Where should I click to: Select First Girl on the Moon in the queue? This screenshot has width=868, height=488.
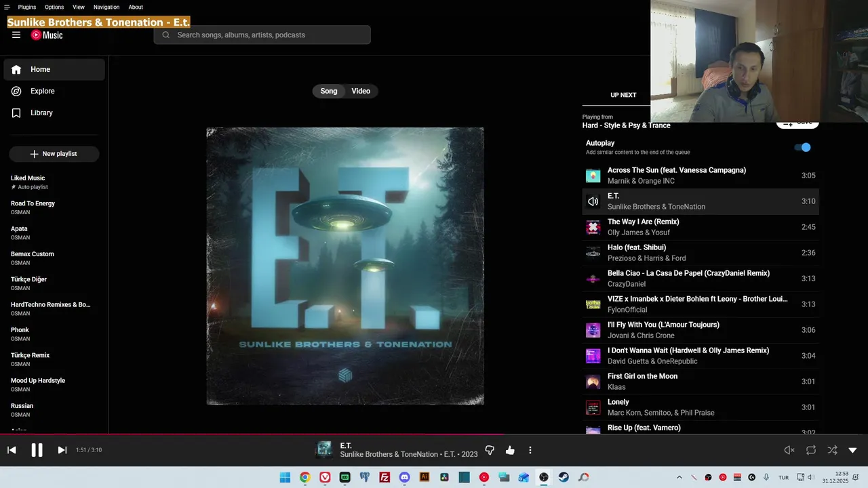point(701,382)
